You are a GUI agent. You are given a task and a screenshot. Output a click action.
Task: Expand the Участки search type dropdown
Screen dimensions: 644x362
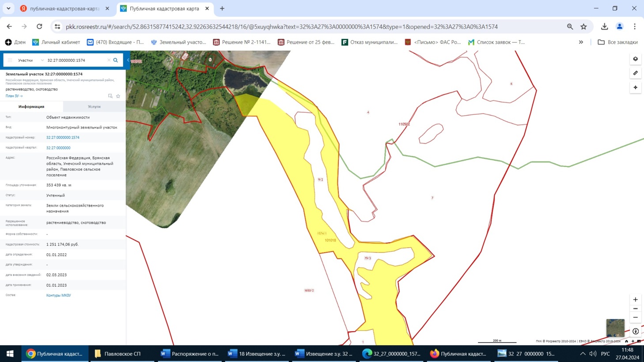pos(42,60)
